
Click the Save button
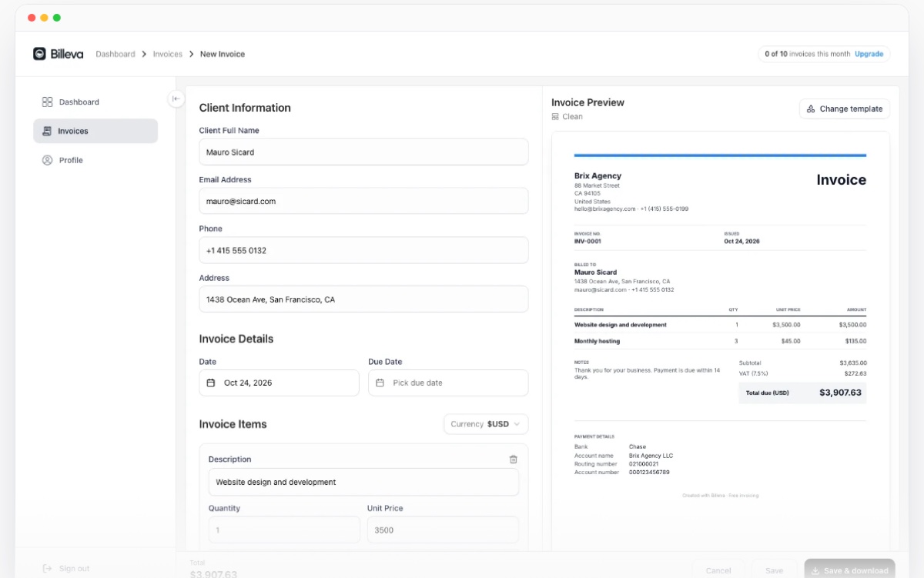(775, 570)
